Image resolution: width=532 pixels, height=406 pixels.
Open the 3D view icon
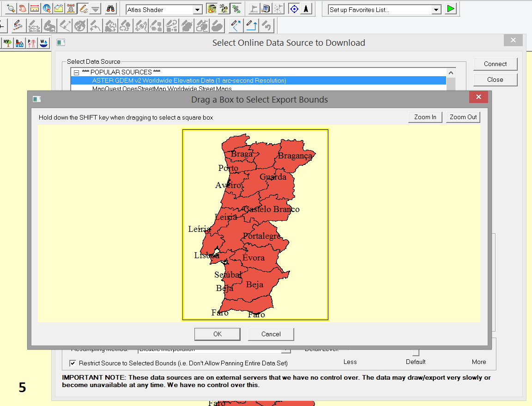pos(224,9)
